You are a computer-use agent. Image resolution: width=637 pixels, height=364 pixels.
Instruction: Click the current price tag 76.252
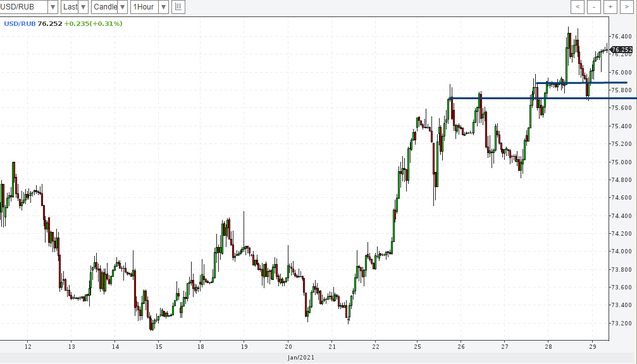point(622,49)
